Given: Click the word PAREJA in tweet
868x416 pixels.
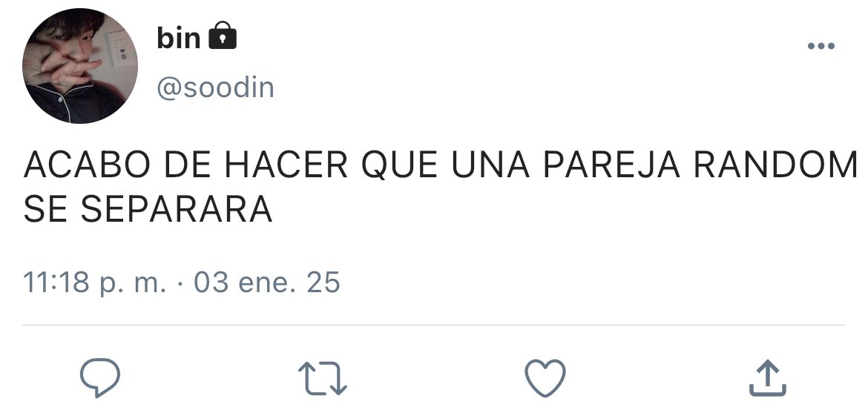Looking at the screenshot, I should (x=611, y=165).
